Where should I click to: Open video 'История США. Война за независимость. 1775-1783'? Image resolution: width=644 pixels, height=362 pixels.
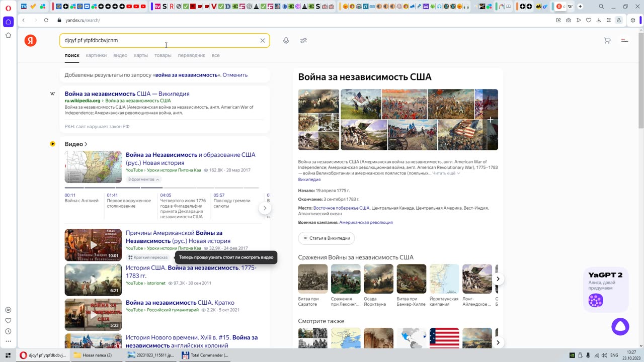[x=191, y=271]
